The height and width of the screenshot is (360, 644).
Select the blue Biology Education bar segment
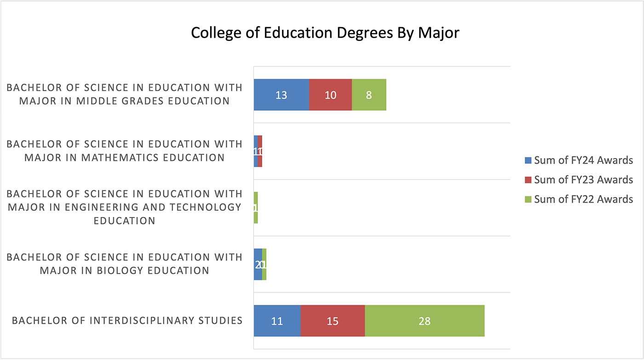point(258,264)
